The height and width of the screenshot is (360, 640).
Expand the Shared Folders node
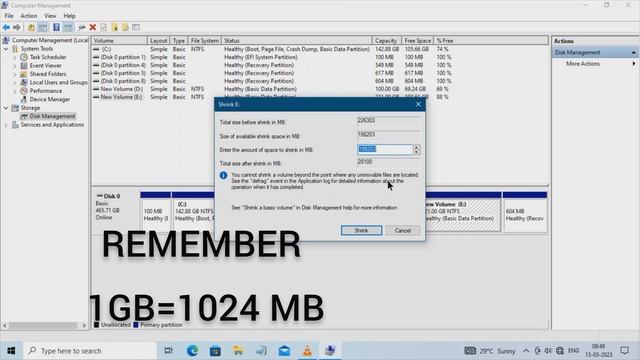15,74
